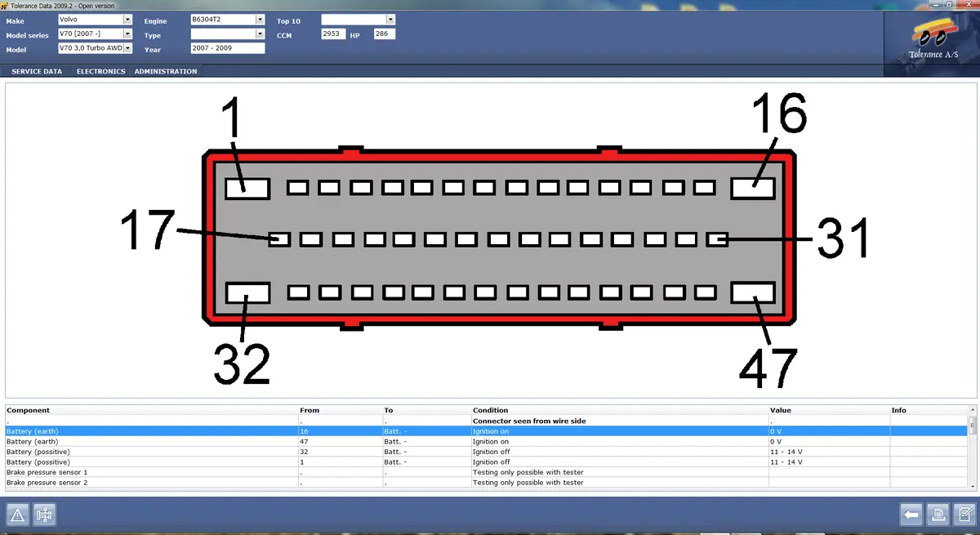This screenshot has width=980, height=535.
Task: Select the Brake pressure sensor 1 row
Action: click(x=486, y=472)
